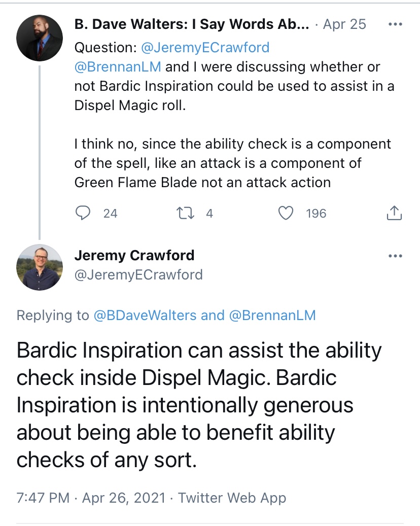Like the tweet with heart icon

(287, 214)
